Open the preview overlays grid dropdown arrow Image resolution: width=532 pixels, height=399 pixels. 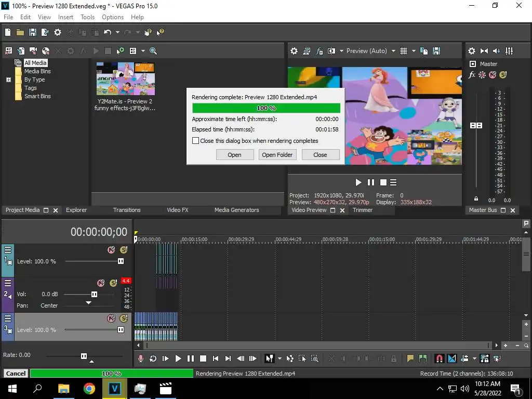[414, 51]
